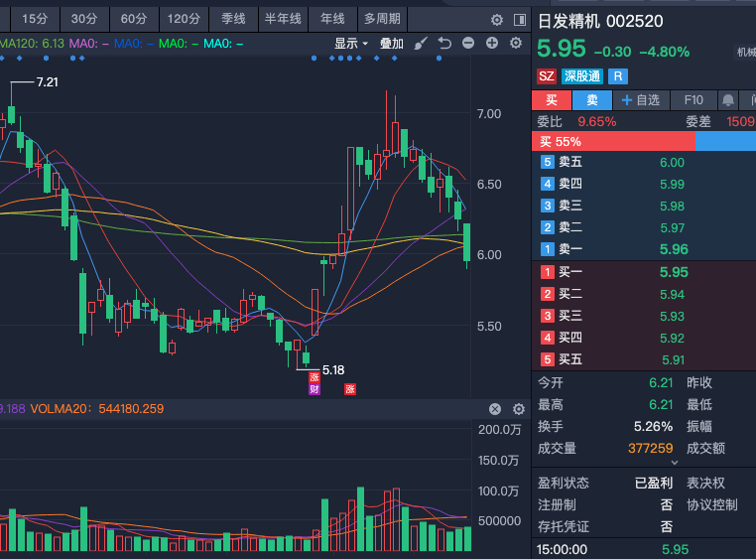Switch to 30分 period tab
This screenshot has height=559, width=756.
(x=84, y=19)
